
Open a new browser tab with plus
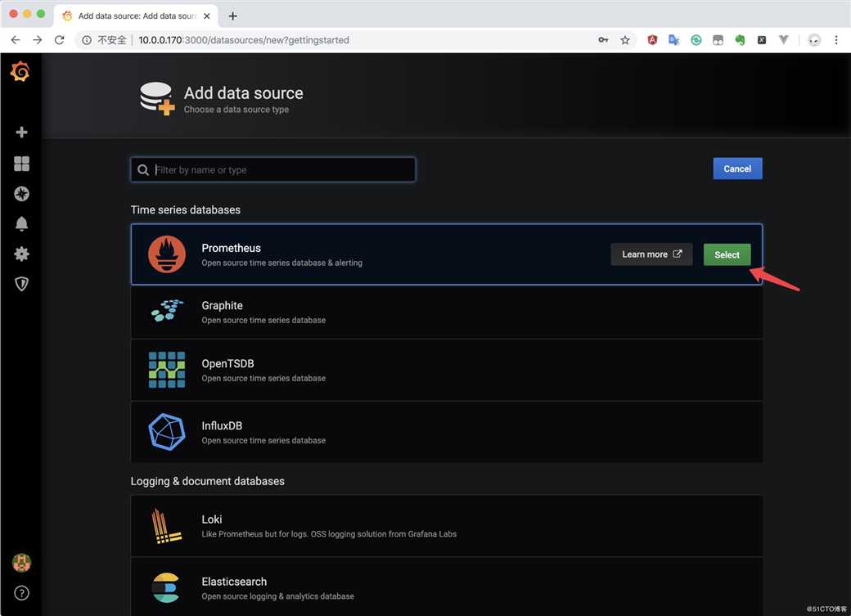[233, 16]
